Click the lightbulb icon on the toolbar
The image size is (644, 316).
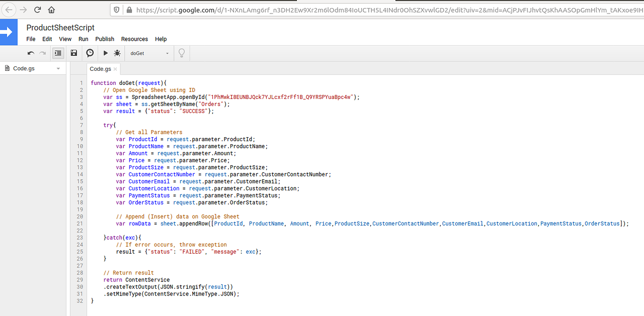tap(181, 53)
